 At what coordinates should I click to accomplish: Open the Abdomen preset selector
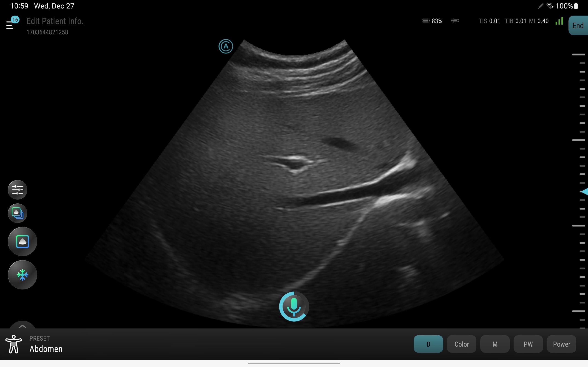click(x=46, y=349)
